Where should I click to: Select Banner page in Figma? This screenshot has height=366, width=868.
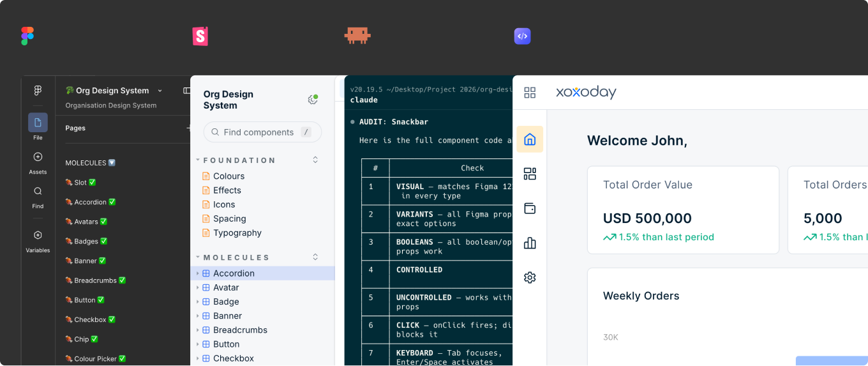(86, 261)
